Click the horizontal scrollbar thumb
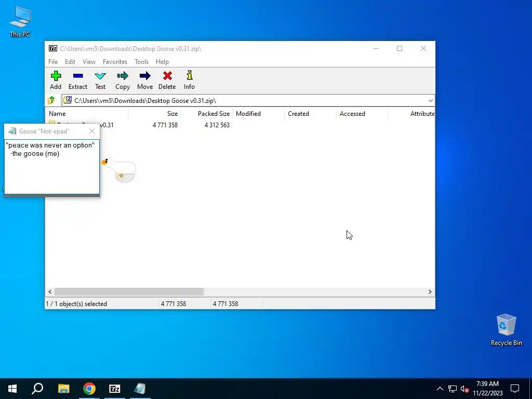 (x=129, y=292)
